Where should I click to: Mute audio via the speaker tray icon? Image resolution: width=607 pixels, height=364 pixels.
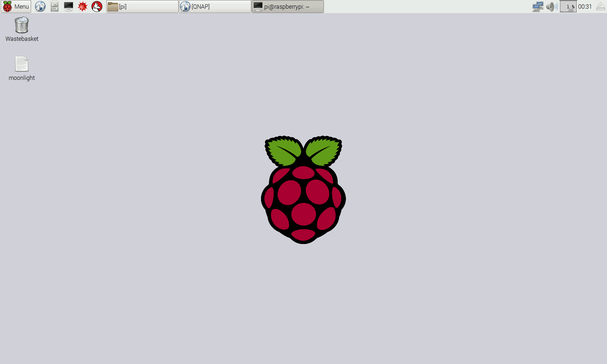pyautogui.click(x=551, y=6)
